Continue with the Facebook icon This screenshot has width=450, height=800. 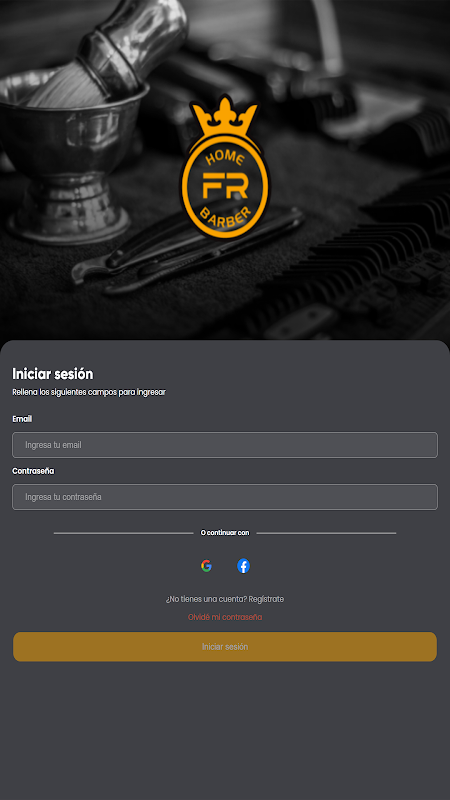pos(243,566)
